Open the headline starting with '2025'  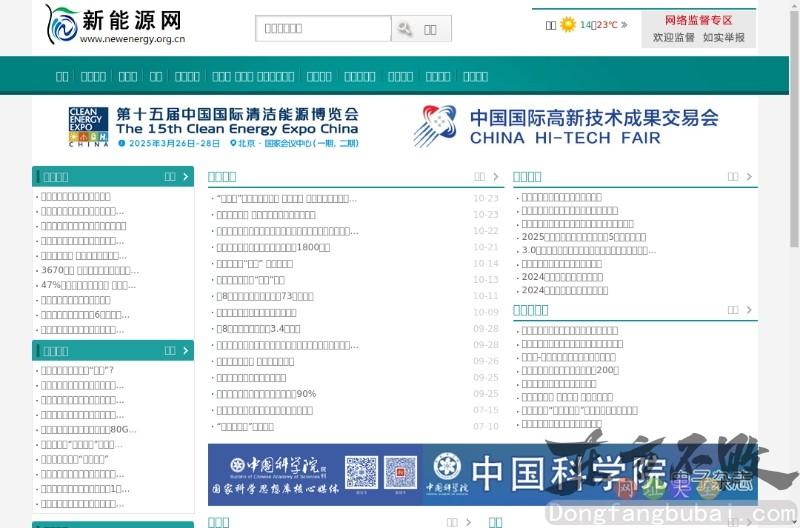(584, 237)
